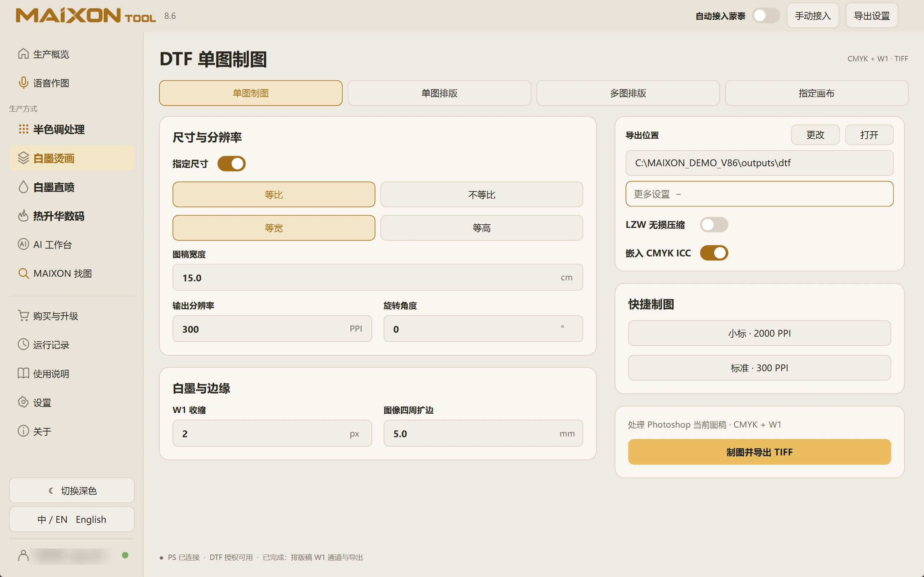Disable the 嵌入 CMYK ICC switch
This screenshot has height=577, width=924.
714,253
